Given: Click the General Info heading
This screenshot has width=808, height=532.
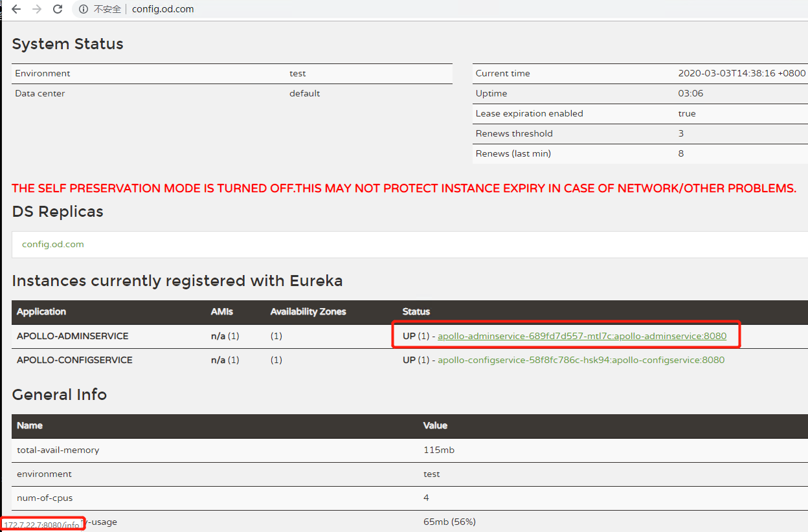Looking at the screenshot, I should pyautogui.click(x=60, y=394).
